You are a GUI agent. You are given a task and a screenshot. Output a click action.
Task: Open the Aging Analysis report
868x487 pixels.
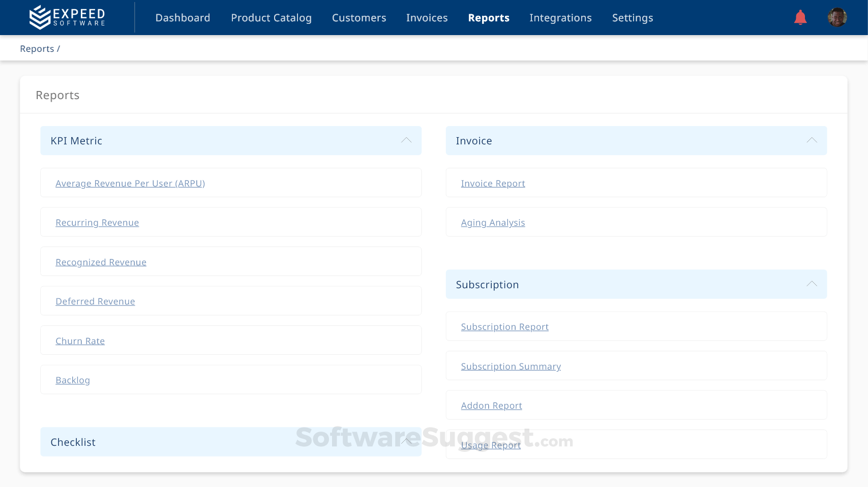click(493, 222)
